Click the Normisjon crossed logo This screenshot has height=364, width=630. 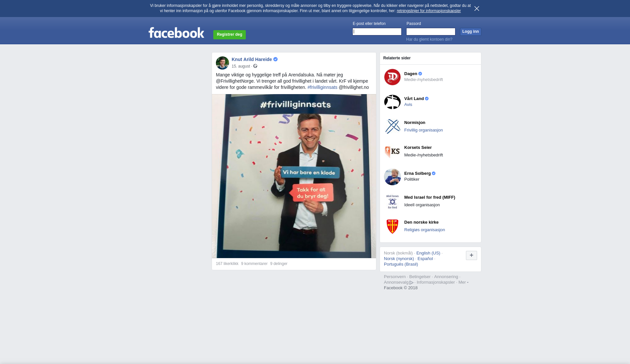tap(392, 126)
